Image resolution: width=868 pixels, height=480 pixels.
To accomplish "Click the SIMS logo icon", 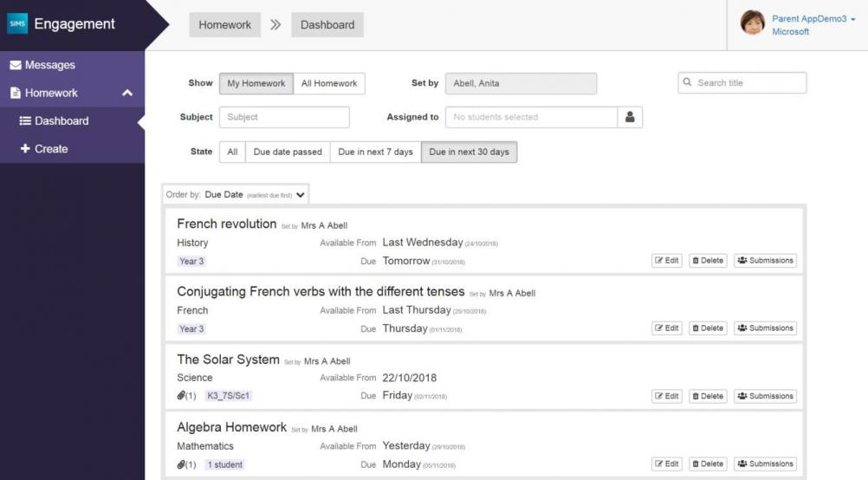I will 17,23.
